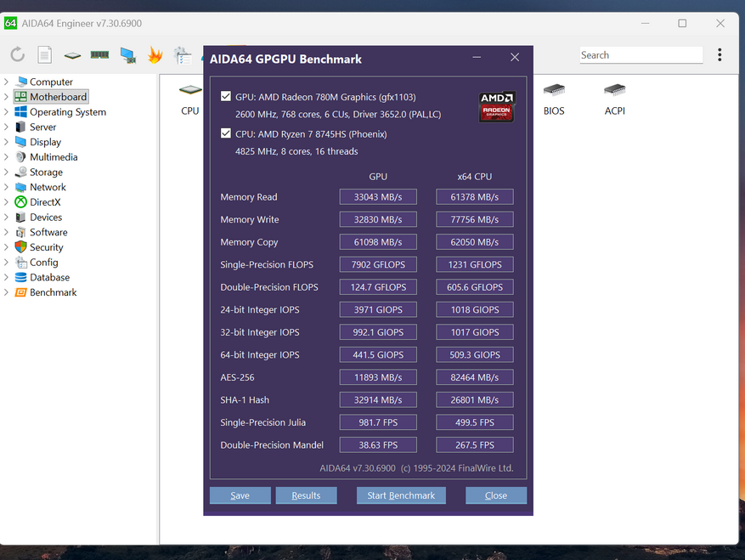Screen dimensions: 745x560
Task: Click GPU Single-Precision Julia 981.7 FPS
Action: 378,422
